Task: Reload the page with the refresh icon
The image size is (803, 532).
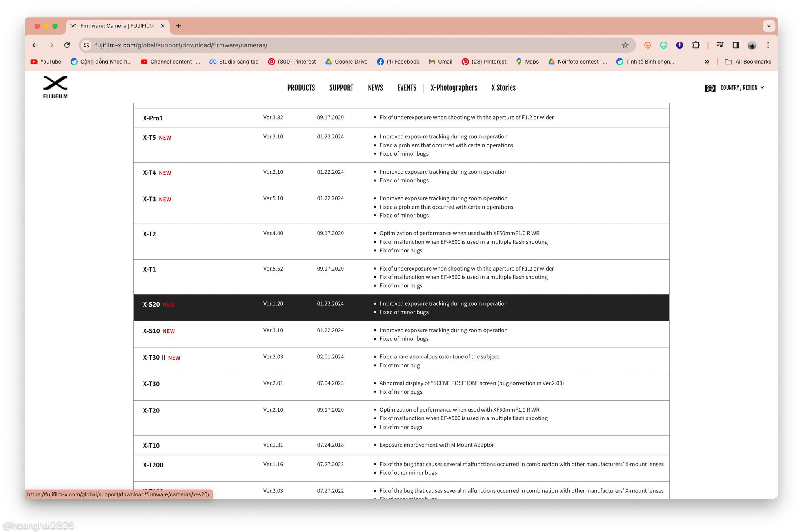Action: click(67, 45)
